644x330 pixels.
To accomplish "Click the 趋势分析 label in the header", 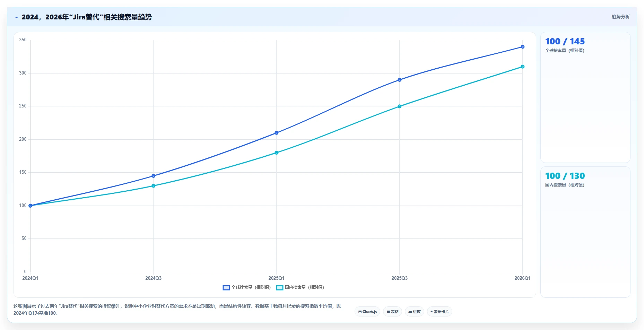I will [x=620, y=17].
